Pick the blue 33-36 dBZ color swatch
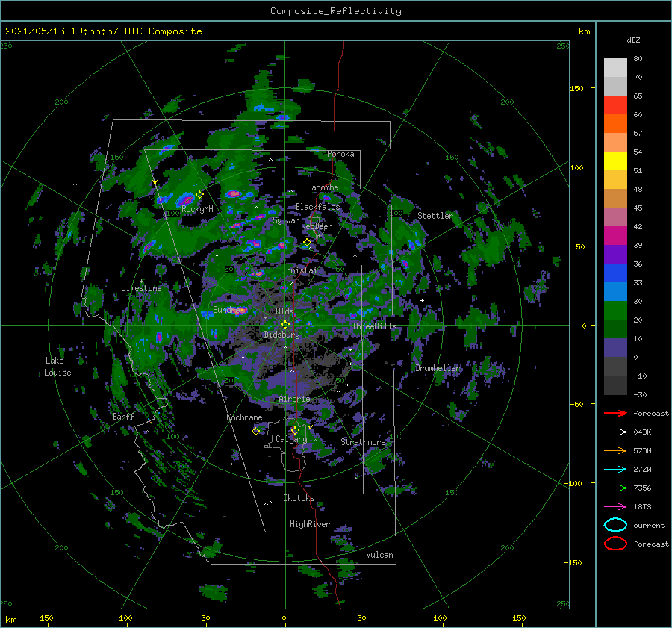This screenshot has width=672, height=628. (615, 273)
